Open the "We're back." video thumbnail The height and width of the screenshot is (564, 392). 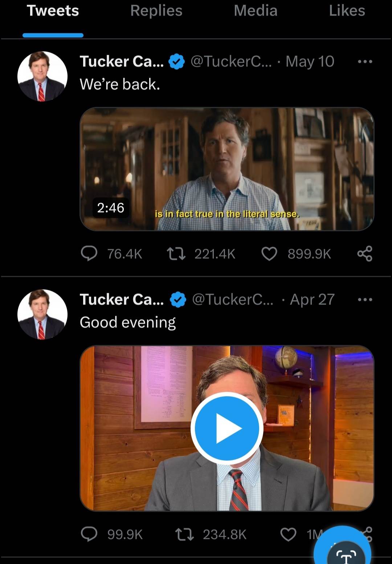coord(227,169)
